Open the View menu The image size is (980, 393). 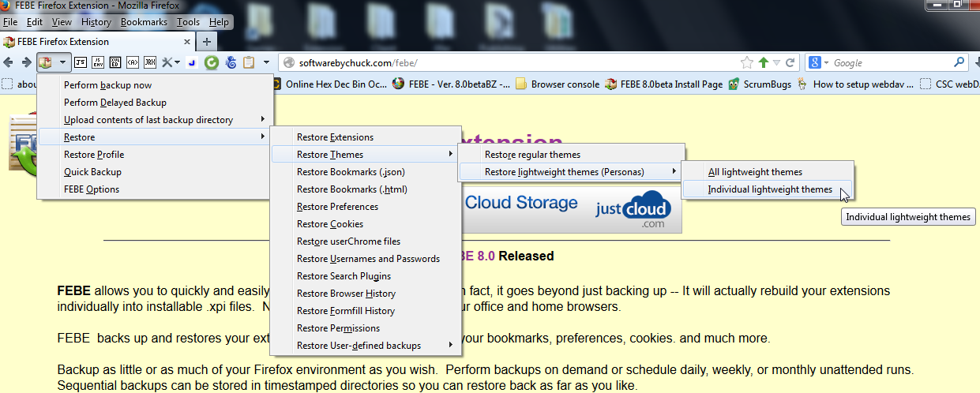point(62,22)
